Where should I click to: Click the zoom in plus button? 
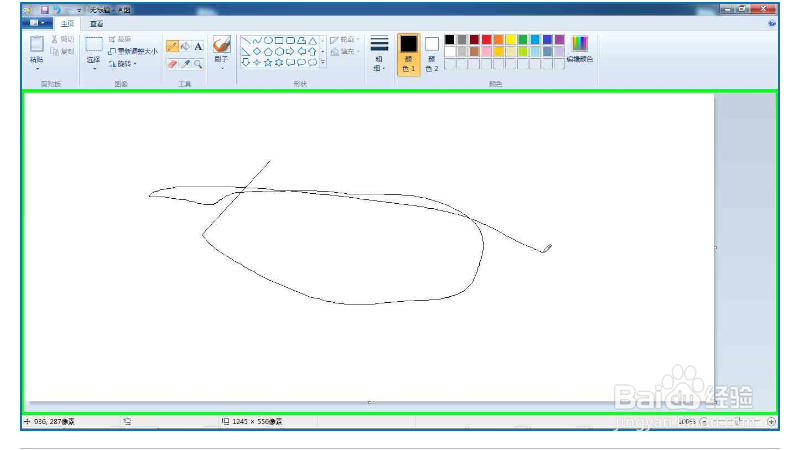coord(771,421)
